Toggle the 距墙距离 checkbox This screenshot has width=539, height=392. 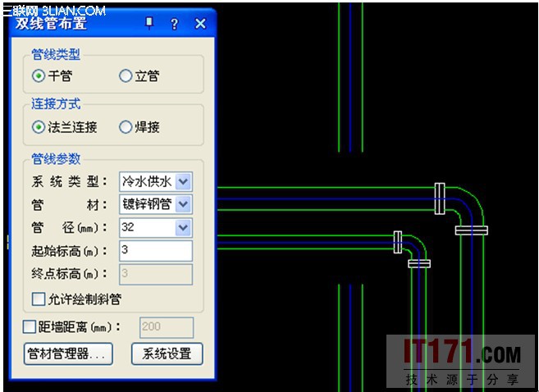(30, 327)
